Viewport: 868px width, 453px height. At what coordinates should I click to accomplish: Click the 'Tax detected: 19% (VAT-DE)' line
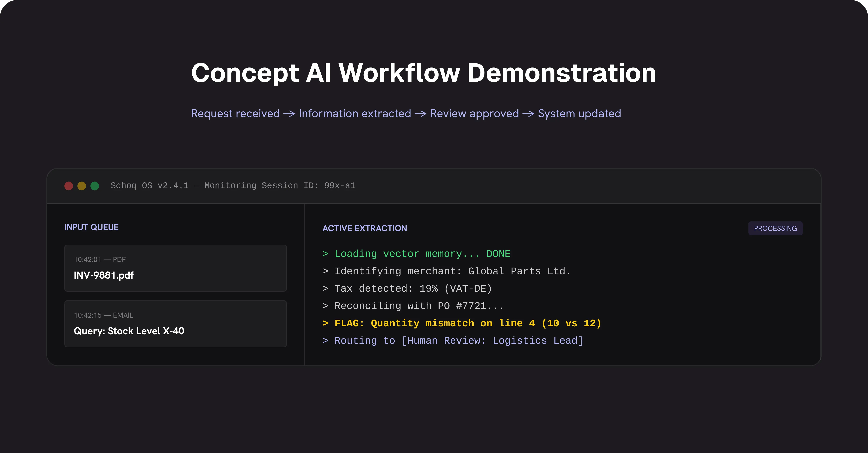pyautogui.click(x=407, y=289)
